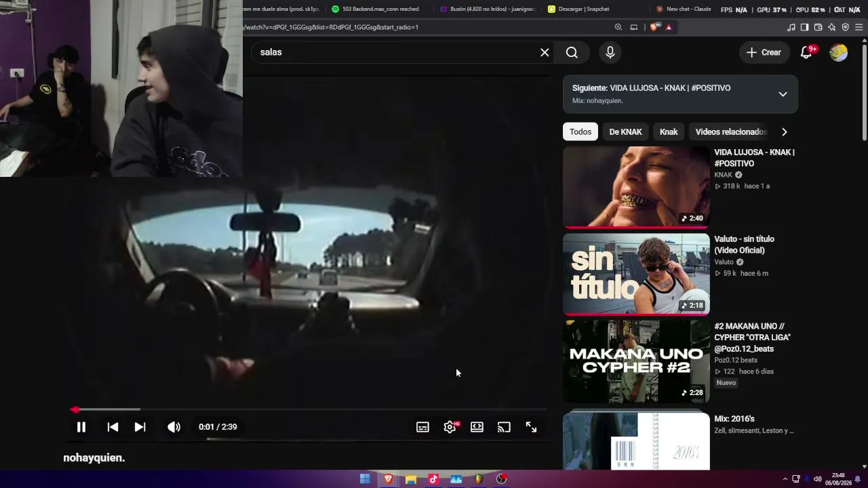Click the nohayquien. video title text
Viewport: 868px width, 488px height.
click(94, 457)
